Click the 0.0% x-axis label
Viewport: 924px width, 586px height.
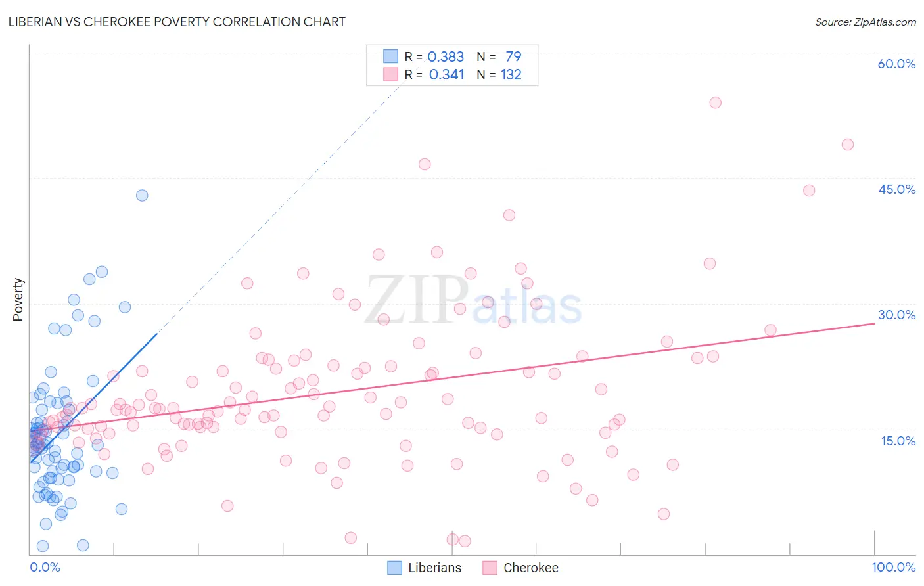click(45, 567)
